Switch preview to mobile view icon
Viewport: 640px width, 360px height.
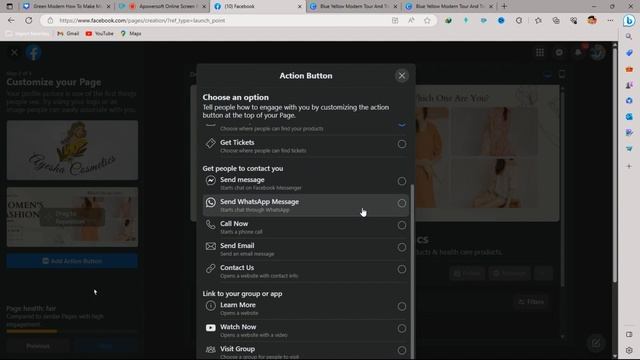click(x=562, y=74)
